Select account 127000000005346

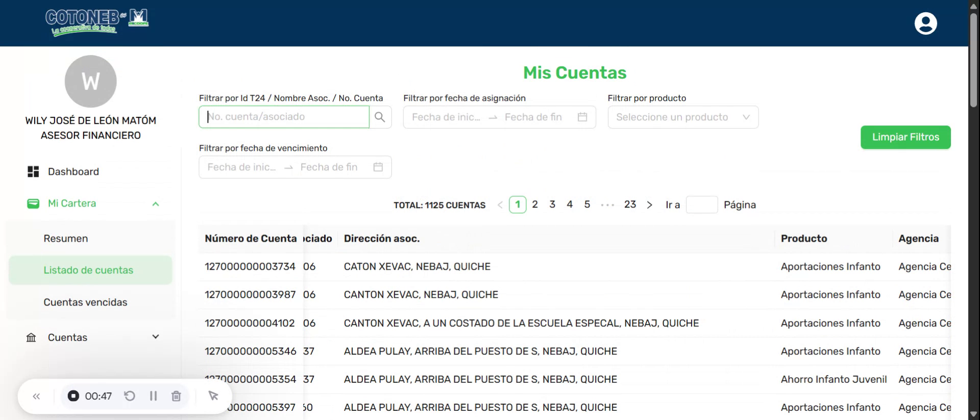pos(251,352)
